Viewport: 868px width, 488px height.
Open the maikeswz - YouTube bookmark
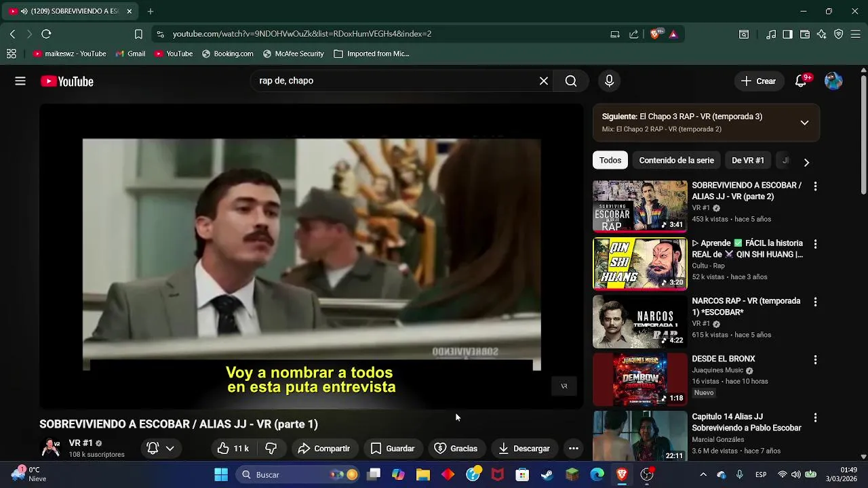(x=70, y=54)
